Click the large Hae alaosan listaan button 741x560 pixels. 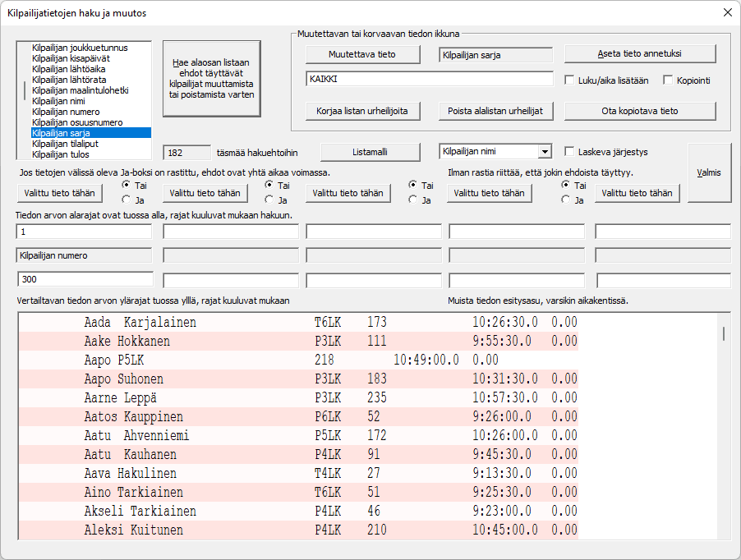tap(211, 79)
